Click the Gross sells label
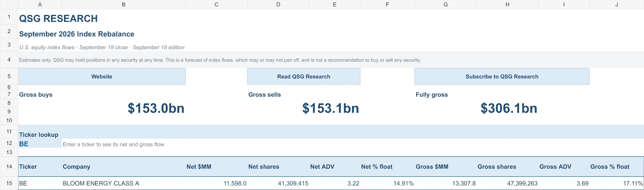 coord(265,95)
